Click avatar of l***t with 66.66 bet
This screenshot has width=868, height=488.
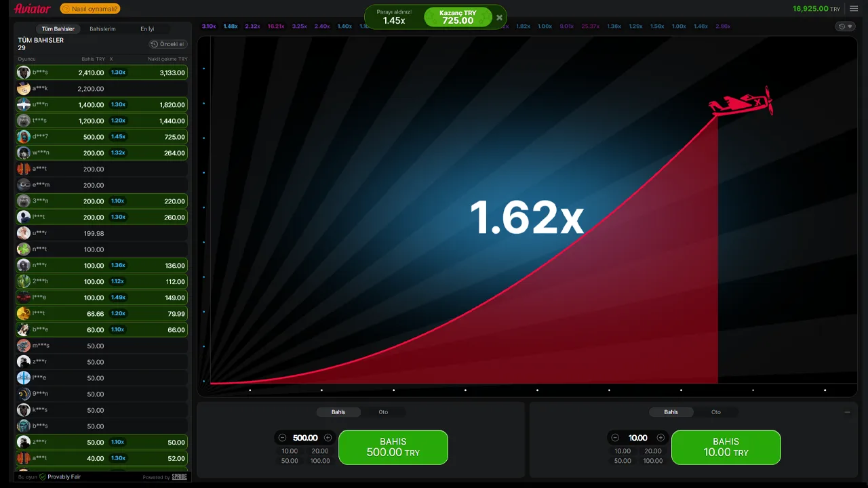click(24, 314)
